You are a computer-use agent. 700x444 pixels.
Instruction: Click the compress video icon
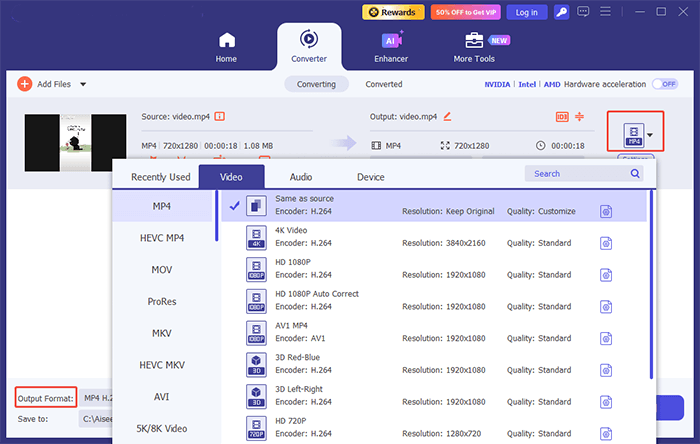579,116
